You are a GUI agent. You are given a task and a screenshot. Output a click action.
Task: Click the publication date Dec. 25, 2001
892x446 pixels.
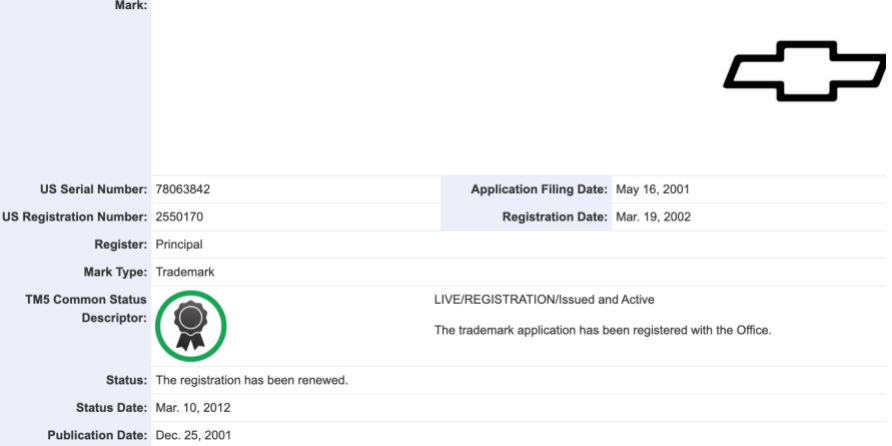tap(193, 436)
